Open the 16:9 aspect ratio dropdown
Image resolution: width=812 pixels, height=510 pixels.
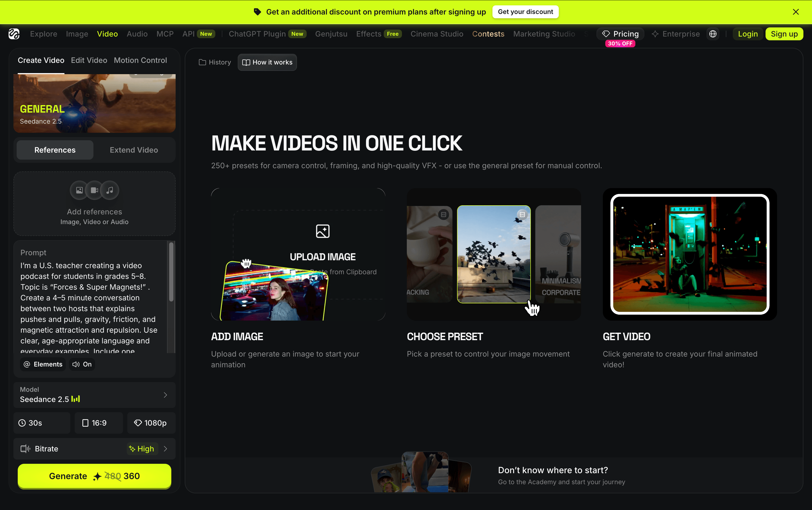pos(99,423)
